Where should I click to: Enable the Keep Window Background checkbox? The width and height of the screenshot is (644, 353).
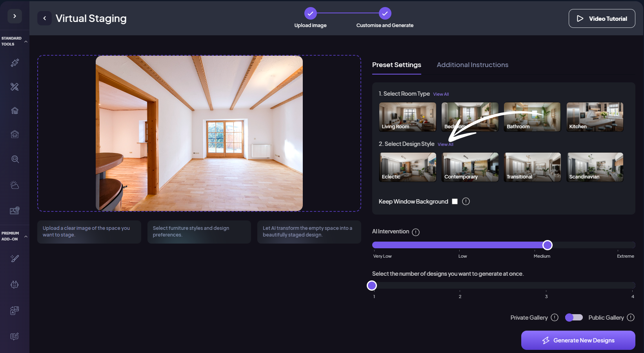pyautogui.click(x=455, y=202)
